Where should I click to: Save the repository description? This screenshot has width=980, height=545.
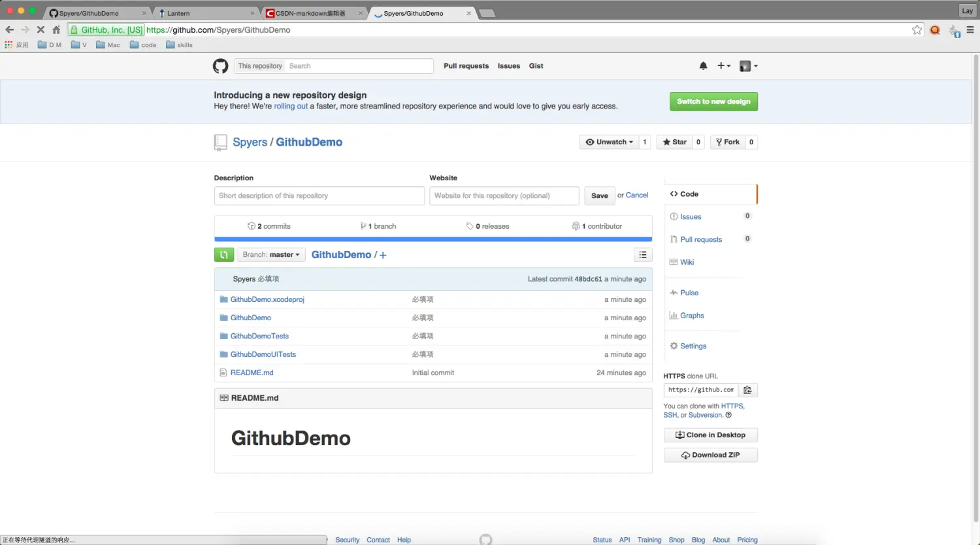pos(600,195)
